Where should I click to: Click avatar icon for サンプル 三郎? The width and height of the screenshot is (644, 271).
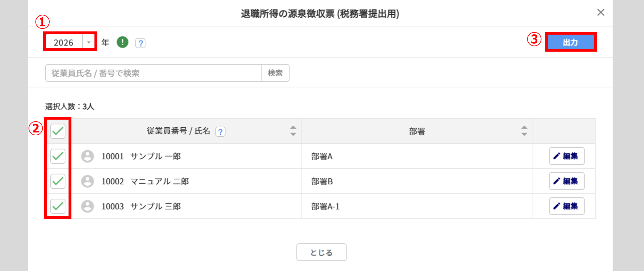point(87,206)
